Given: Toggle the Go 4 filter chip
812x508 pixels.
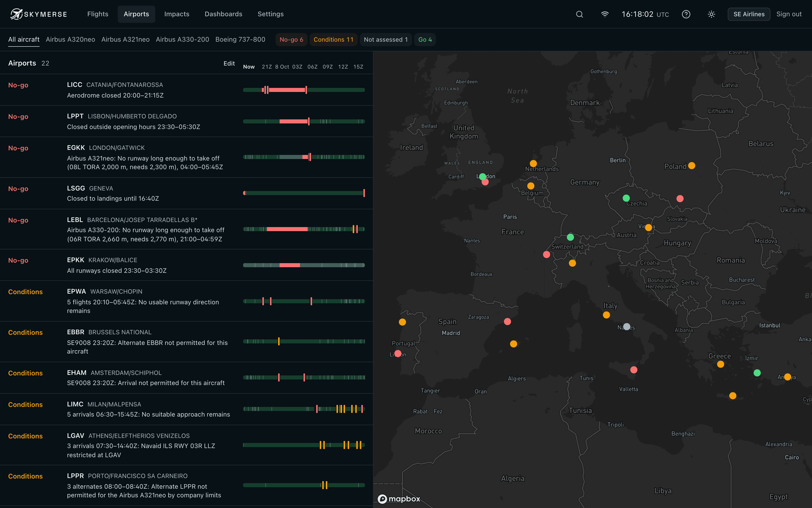Looking at the screenshot, I should pos(425,40).
